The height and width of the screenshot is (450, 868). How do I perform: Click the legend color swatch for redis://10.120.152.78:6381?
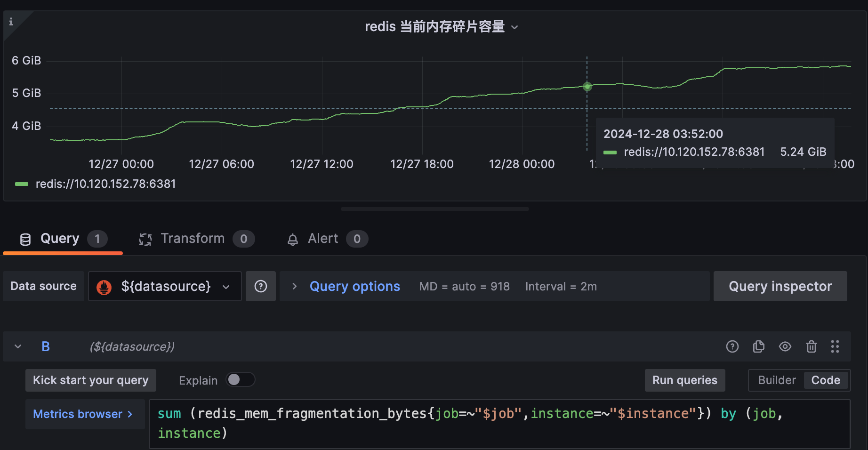tap(21, 184)
